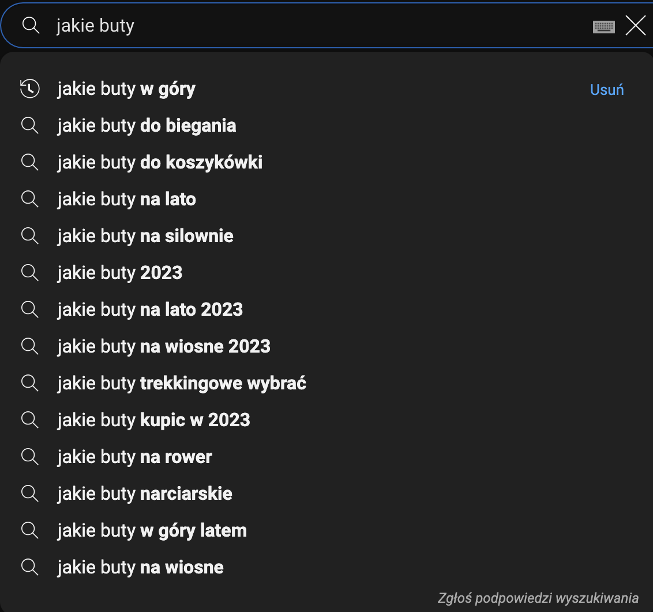Choose 'jakie buty na lato 2023' suggestion
Screen dimensions: 654x612
point(150,310)
